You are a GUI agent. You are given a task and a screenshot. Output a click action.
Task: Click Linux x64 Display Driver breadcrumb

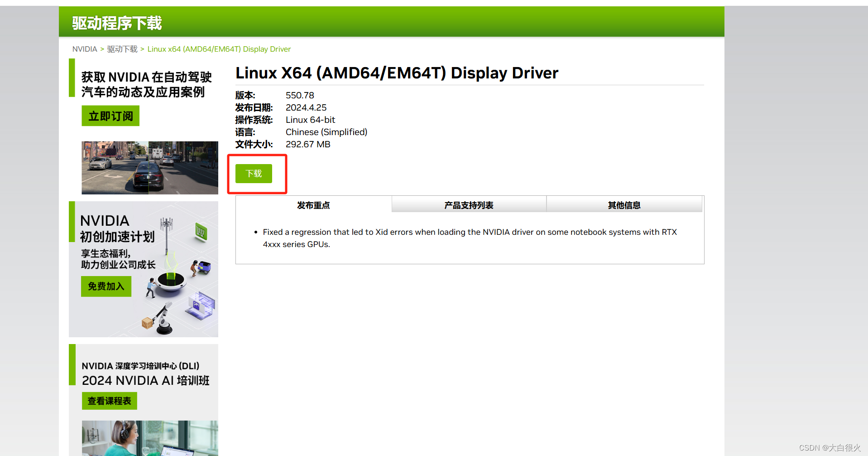219,49
